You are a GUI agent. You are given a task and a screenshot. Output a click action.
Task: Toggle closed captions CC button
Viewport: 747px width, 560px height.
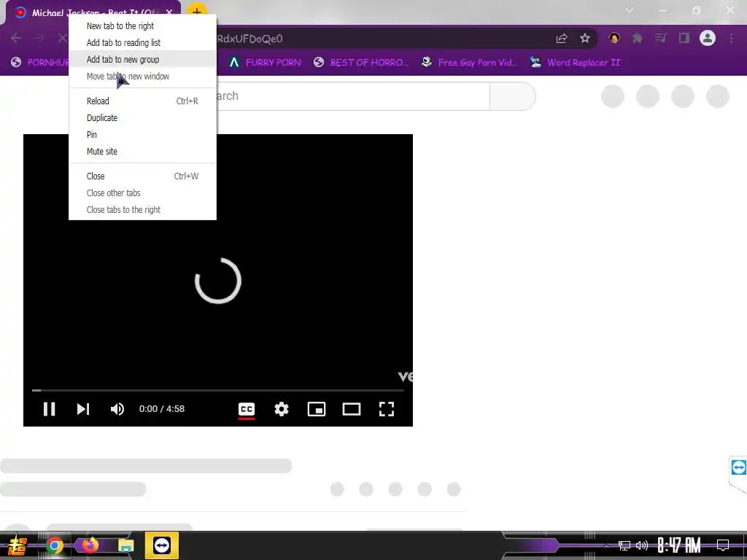[x=247, y=409]
